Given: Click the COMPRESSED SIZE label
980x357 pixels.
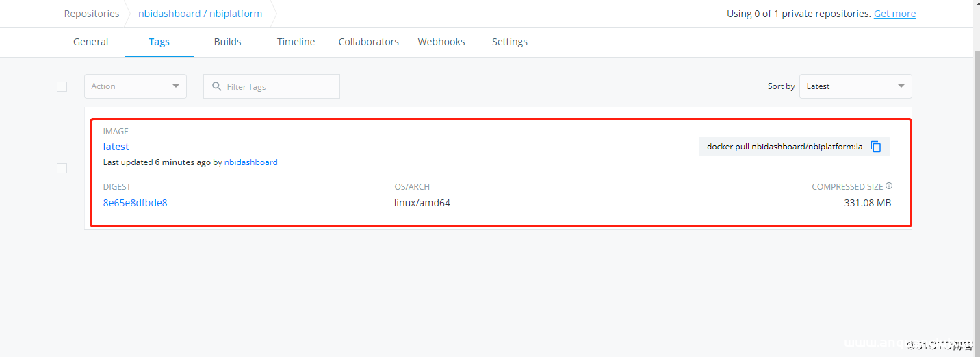Looking at the screenshot, I should [847, 187].
